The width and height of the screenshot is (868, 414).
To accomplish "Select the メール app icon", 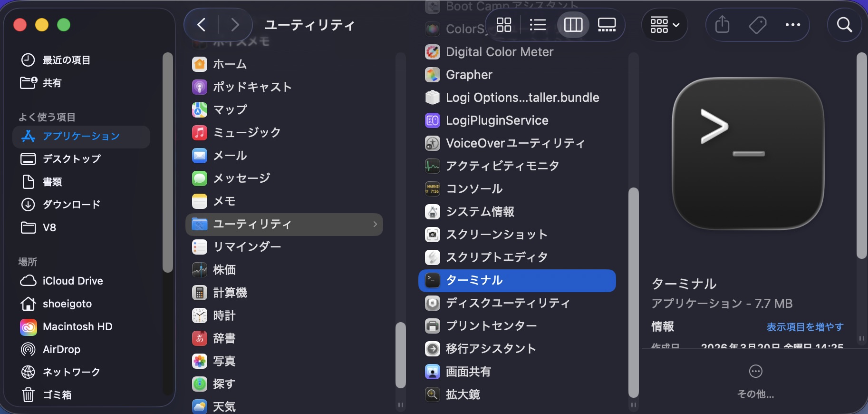I will click(x=200, y=155).
